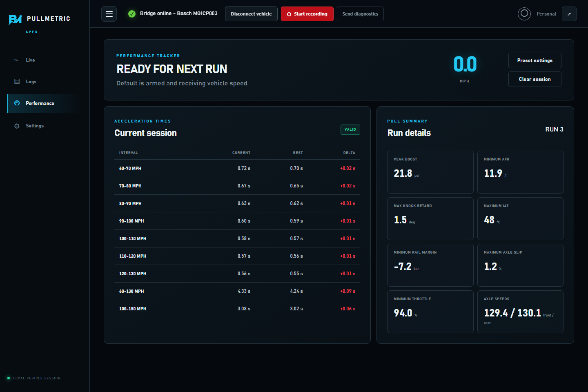Image resolution: width=588 pixels, height=392 pixels.
Task: Click the Peak Boost 21.8 psi card
Action: [430, 172]
